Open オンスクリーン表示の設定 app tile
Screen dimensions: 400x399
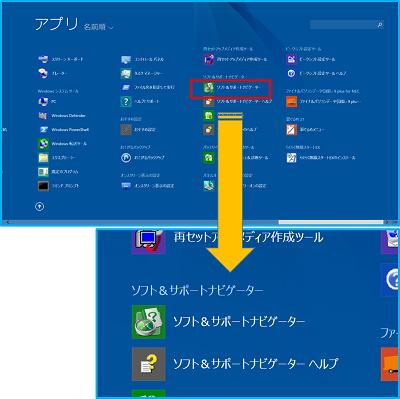click(x=147, y=186)
